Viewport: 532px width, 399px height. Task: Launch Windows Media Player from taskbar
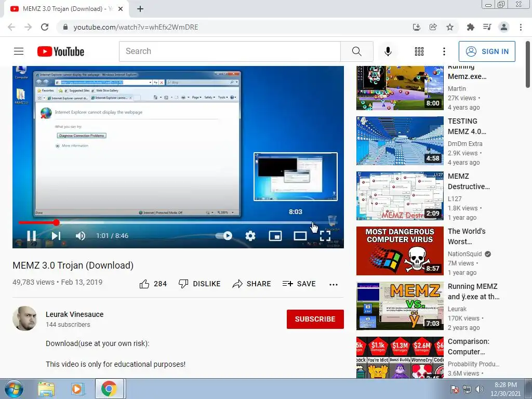pyautogui.click(x=77, y=389)
